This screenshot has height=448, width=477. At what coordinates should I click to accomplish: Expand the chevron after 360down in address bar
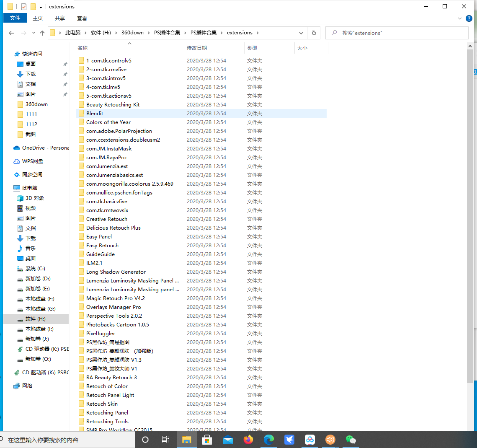point(149,33)
